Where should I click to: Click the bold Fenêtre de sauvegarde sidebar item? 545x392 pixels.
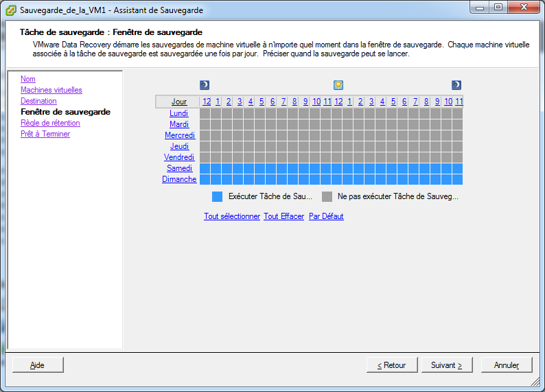(65, 112)
